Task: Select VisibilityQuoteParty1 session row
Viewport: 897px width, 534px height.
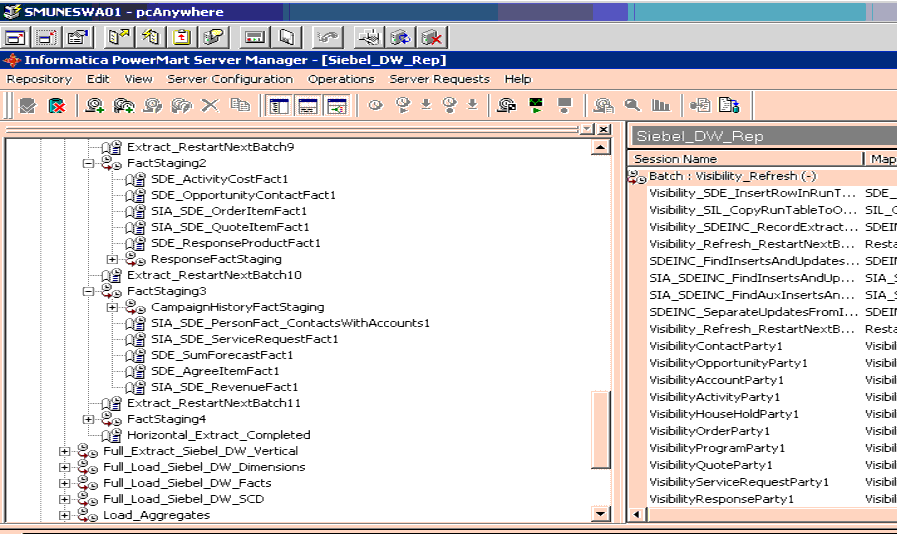Action: [711, 465]
